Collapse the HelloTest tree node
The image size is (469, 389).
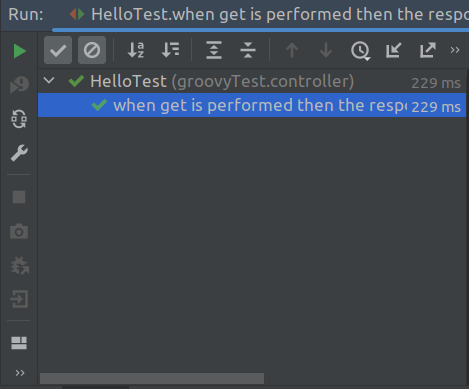(x=49, y=80)
